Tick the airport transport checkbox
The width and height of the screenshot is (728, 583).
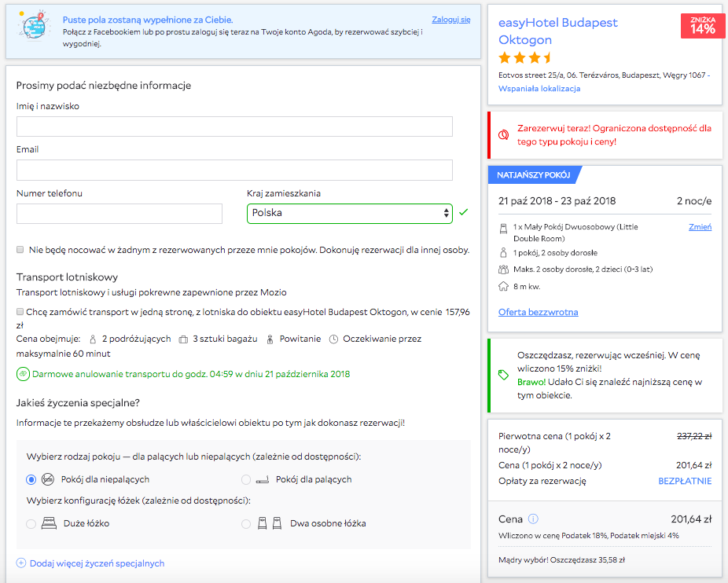[20, 311]
